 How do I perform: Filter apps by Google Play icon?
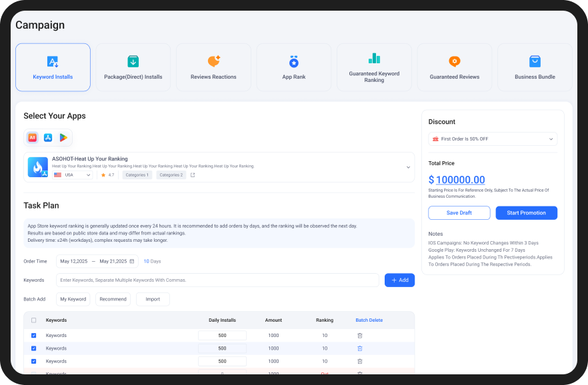pyautogui.click(x=63, y=138)
